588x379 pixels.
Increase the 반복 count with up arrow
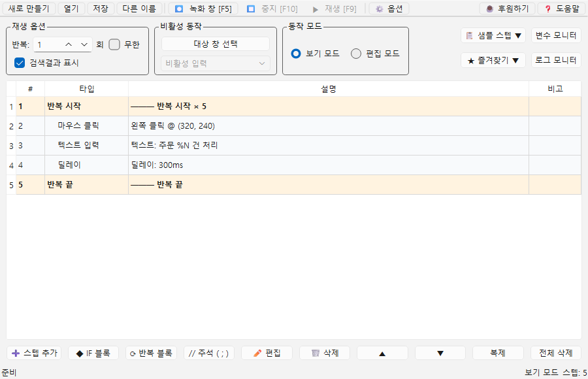click(x=68, y=44)
